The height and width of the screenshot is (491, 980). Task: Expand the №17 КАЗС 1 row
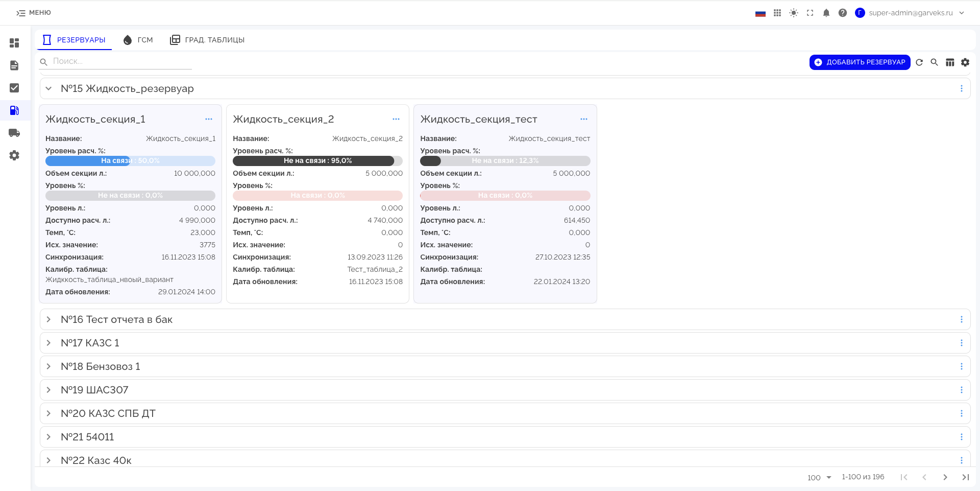coord(48,343)
